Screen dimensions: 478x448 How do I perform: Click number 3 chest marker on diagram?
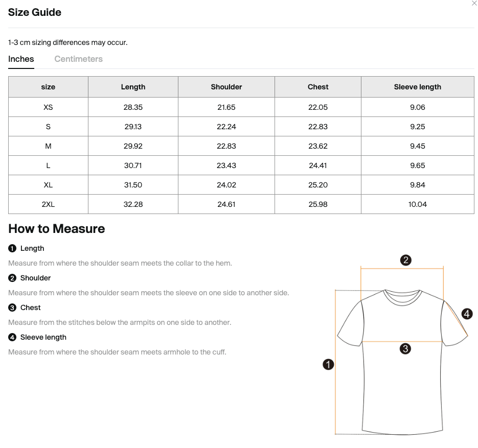405,349
